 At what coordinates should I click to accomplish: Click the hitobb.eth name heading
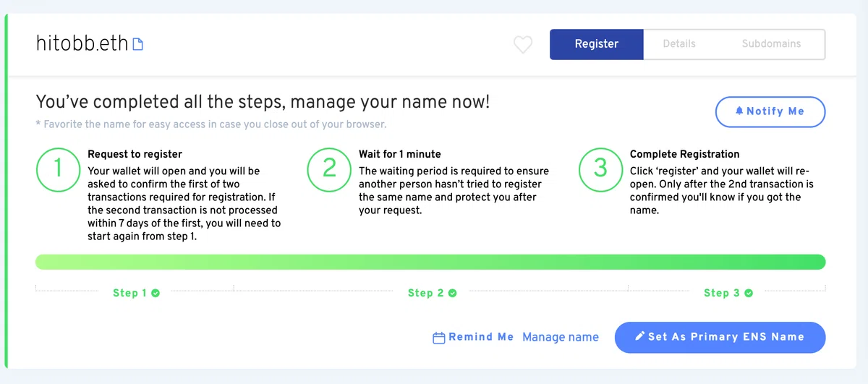click(x=82, y=43)
